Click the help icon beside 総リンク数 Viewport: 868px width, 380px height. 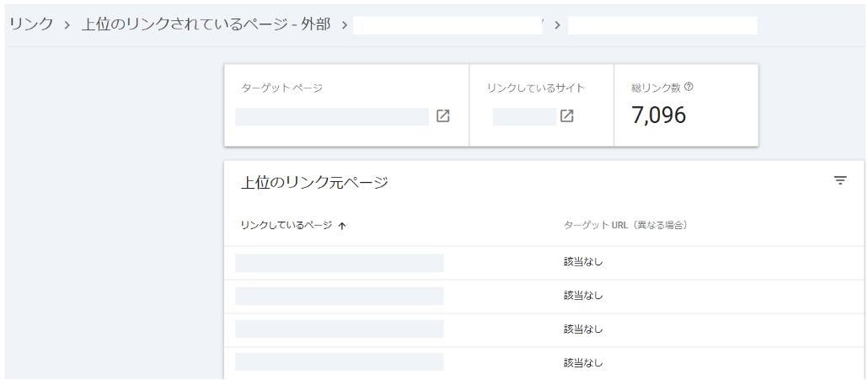[x=689, y=87]
